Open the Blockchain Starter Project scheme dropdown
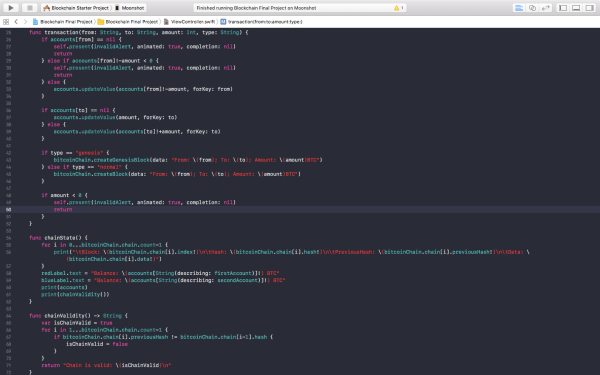 coord(77,8)
